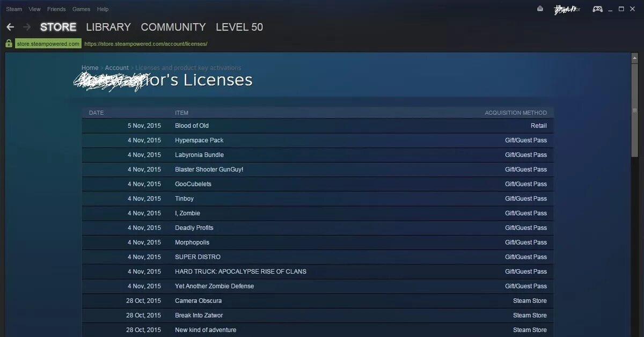The width and height of the screenshot is (644, 337).
Task: Switch to the LIBRARY tab
Action: tap(108, 27)
